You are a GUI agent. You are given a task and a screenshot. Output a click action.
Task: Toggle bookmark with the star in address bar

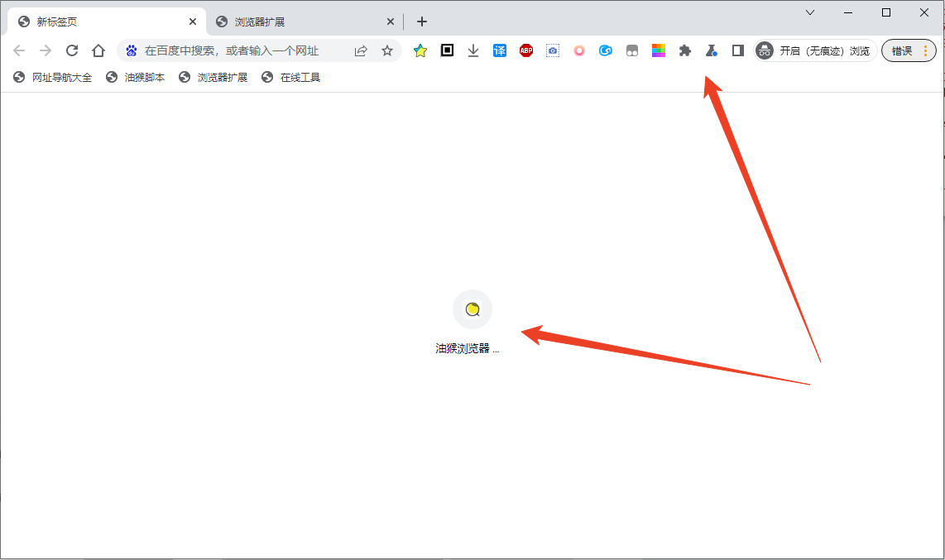386,50
